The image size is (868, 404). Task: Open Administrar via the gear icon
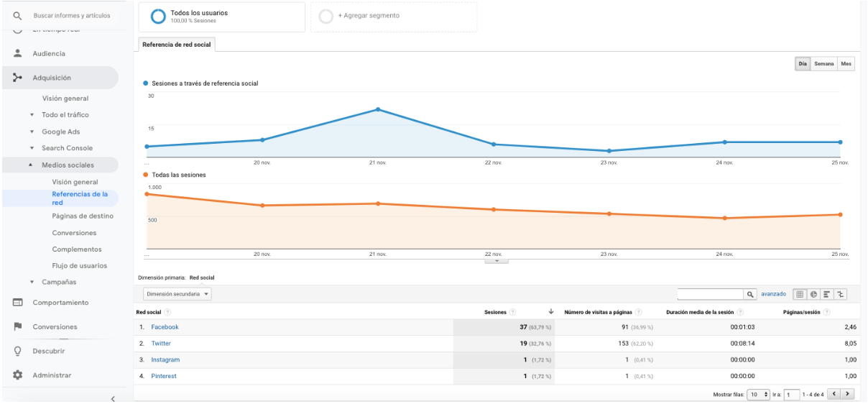tap(18, 375)
